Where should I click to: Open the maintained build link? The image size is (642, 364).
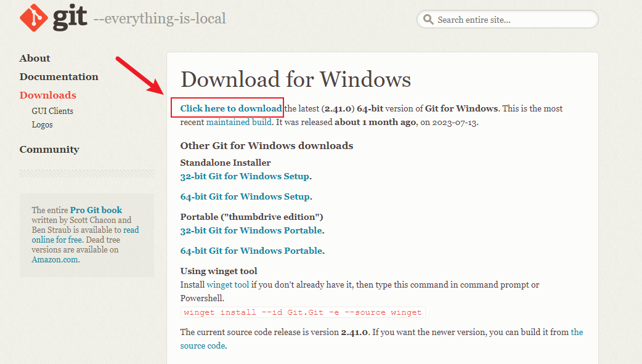239,122
